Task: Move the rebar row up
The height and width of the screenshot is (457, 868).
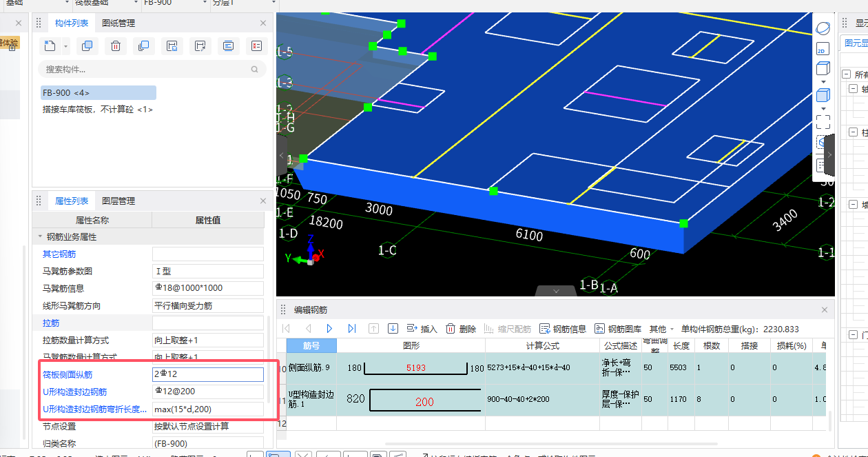Action: [374, 329]
